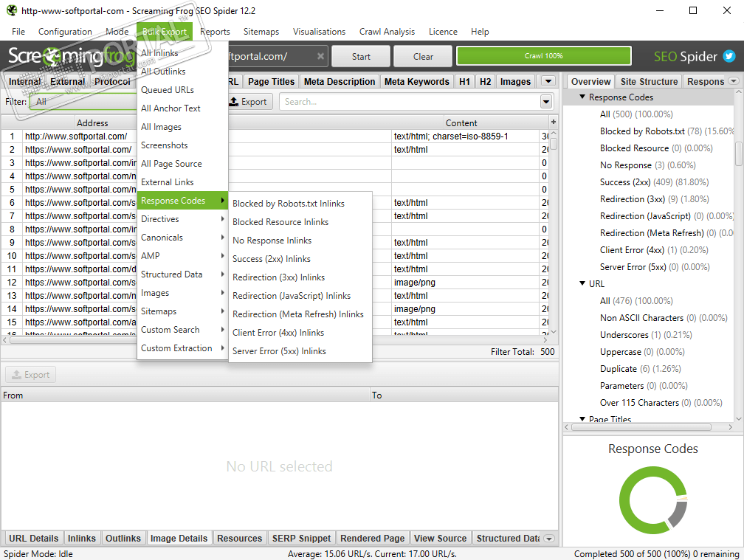Click the grey segment of Response Codes donut
This screenshot has height=560, width=744.
680,516
